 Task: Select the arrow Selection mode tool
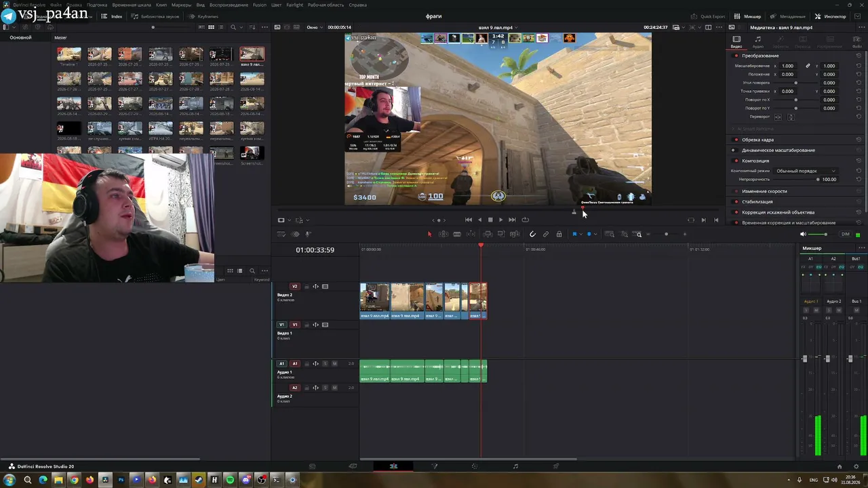429,235
